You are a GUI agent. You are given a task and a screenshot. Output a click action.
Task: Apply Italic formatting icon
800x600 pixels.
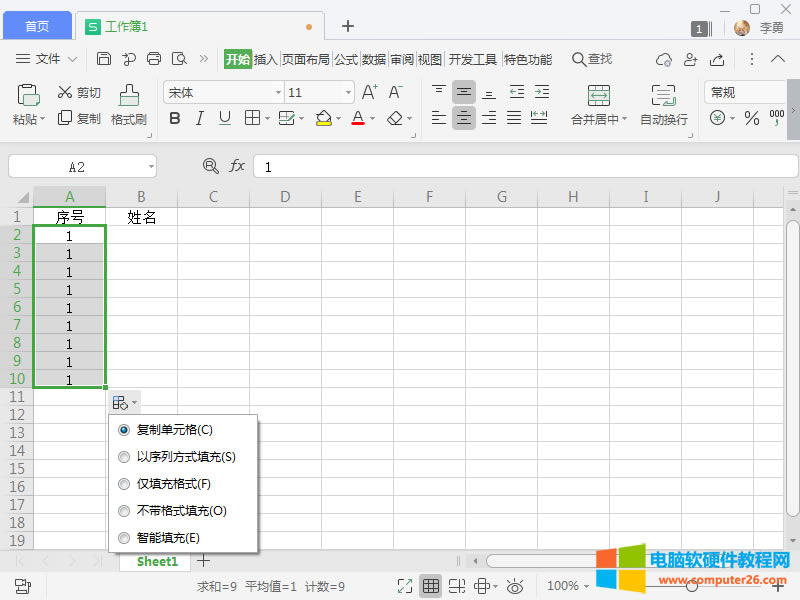click(x=200, y=119)
